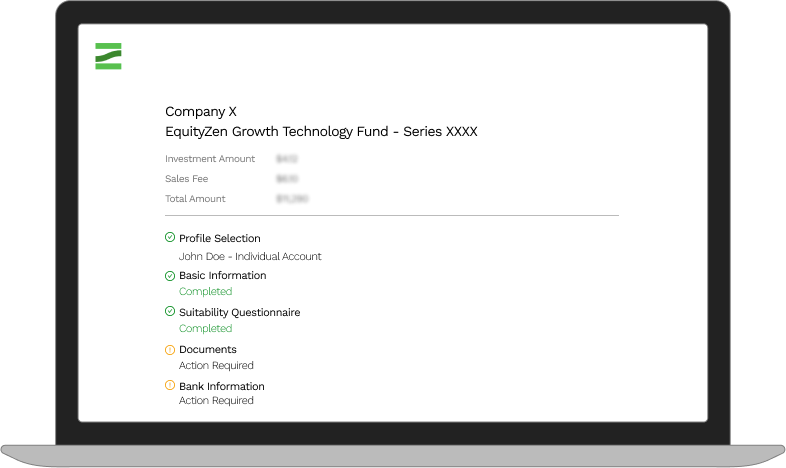Click the Suitability Questionnaire check mark icon
786x468 pixels.
170,312
